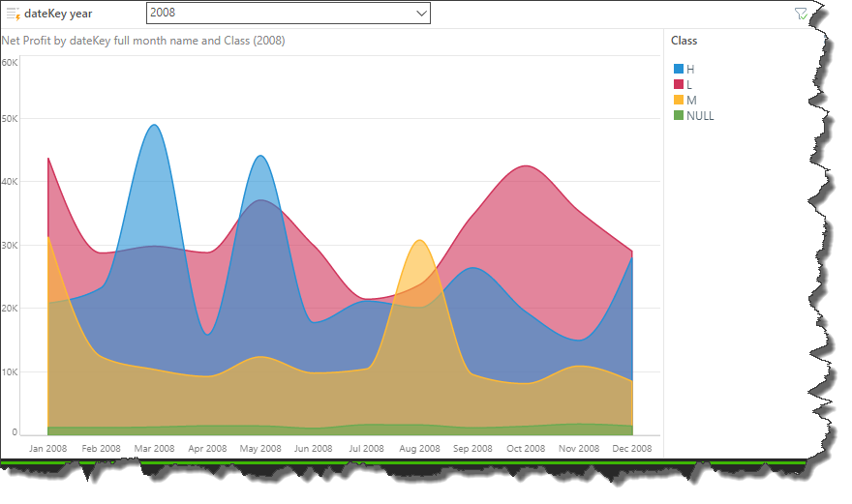Select the NULL legend label
852x504 pixels.
coord(700,115)
